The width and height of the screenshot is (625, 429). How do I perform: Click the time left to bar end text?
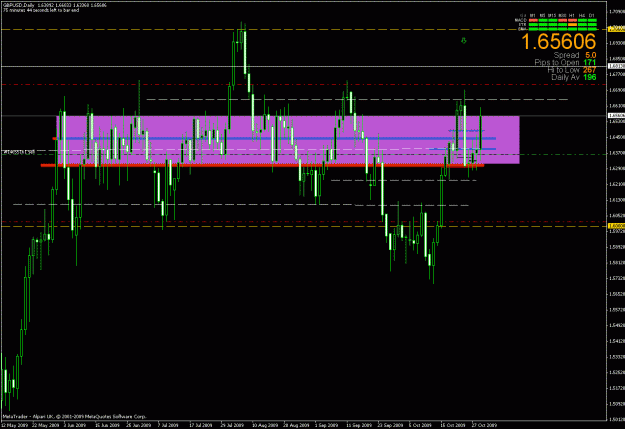point(41,10)
